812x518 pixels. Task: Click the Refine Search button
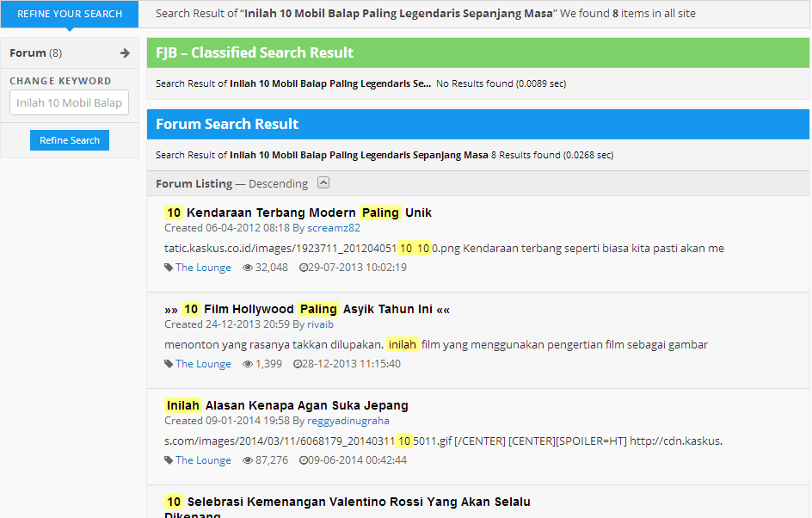coord(70,140)
